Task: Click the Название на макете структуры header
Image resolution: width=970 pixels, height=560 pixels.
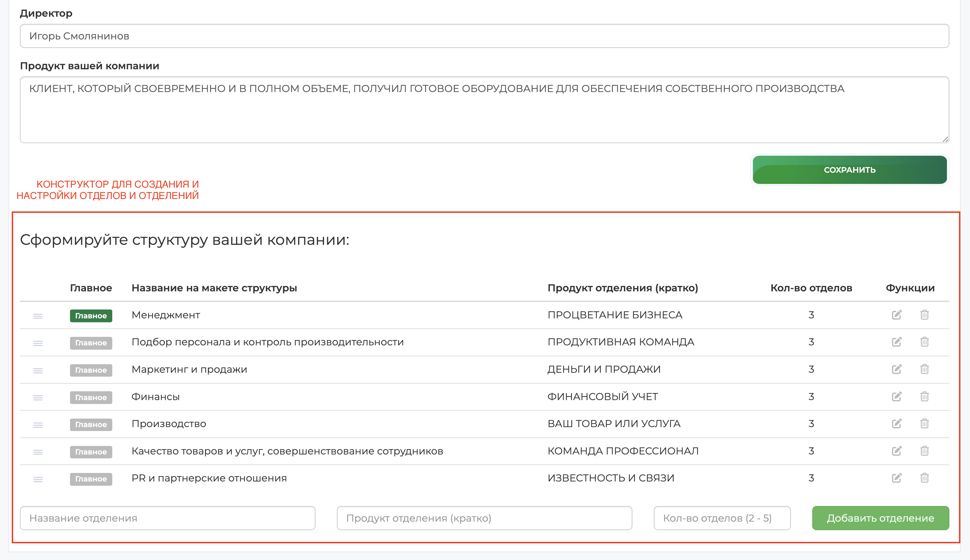Action: (214, 288)
